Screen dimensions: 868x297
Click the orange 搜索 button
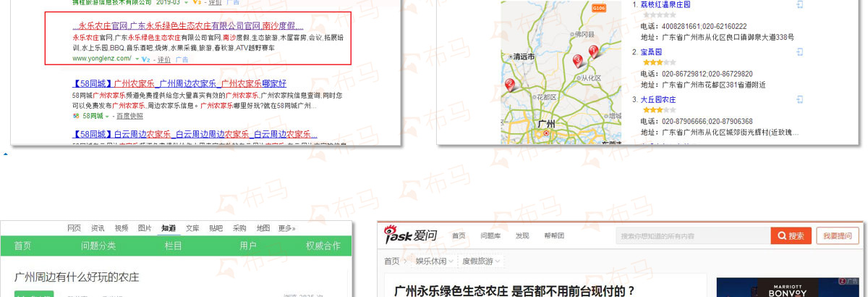(790, 236)
